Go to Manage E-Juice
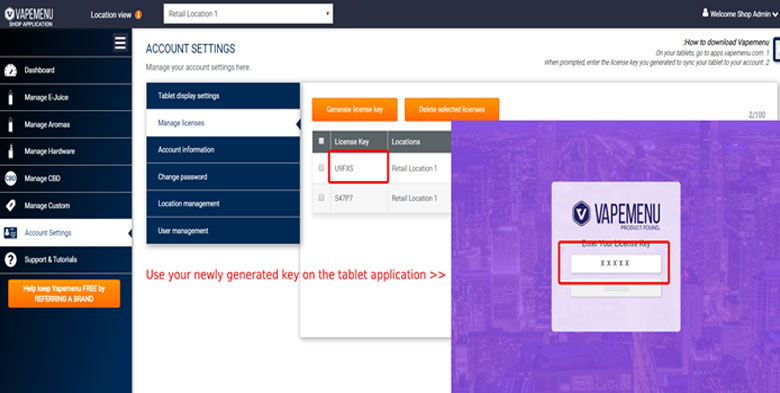780x393 pixels. pos(66,98)
